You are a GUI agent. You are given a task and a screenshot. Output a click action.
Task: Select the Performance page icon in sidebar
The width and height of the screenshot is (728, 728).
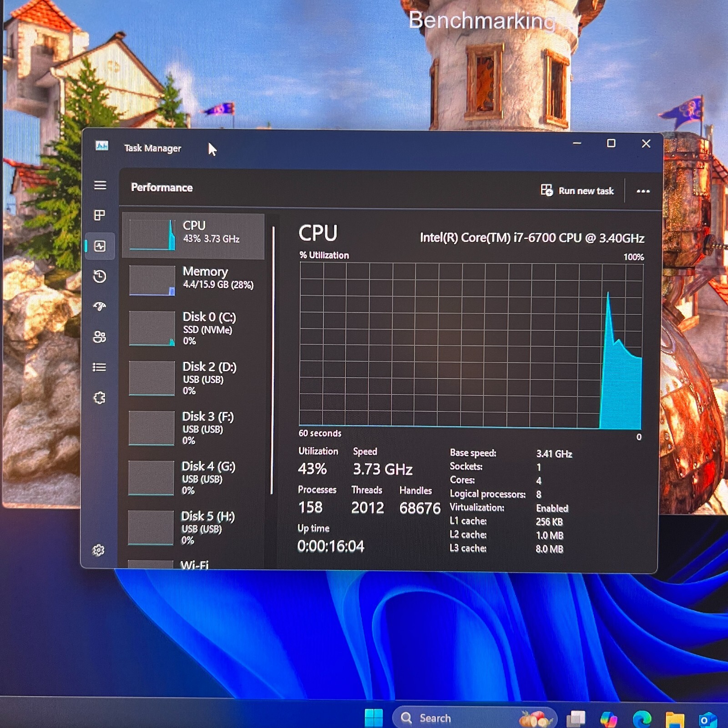(100, 246)
